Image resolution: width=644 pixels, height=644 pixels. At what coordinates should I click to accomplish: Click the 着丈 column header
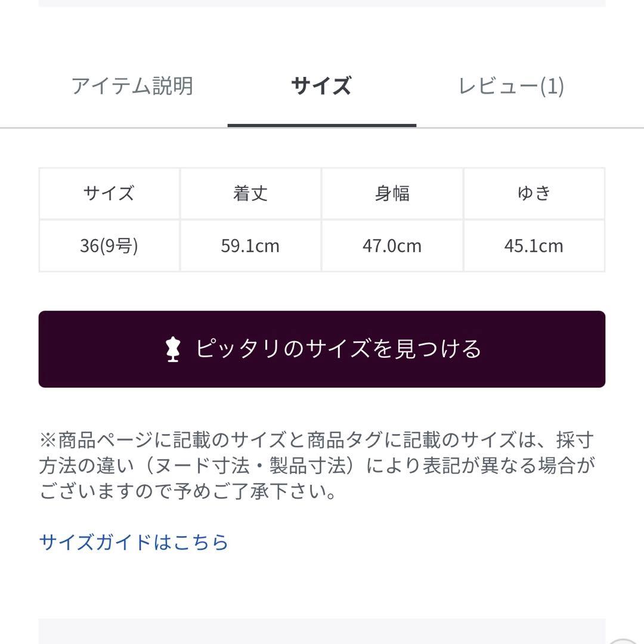pyautogui.click(x=250, y=193)
